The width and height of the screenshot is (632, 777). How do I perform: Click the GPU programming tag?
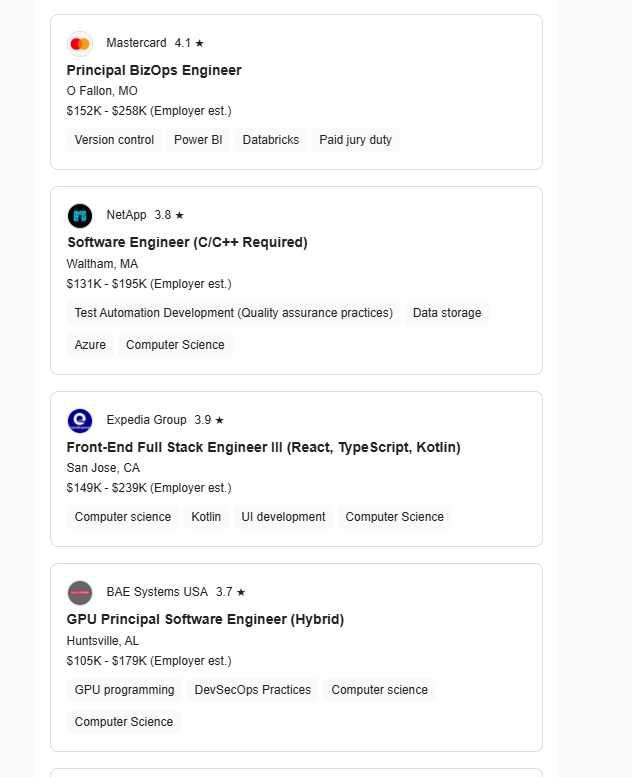(x=124, y=690)
